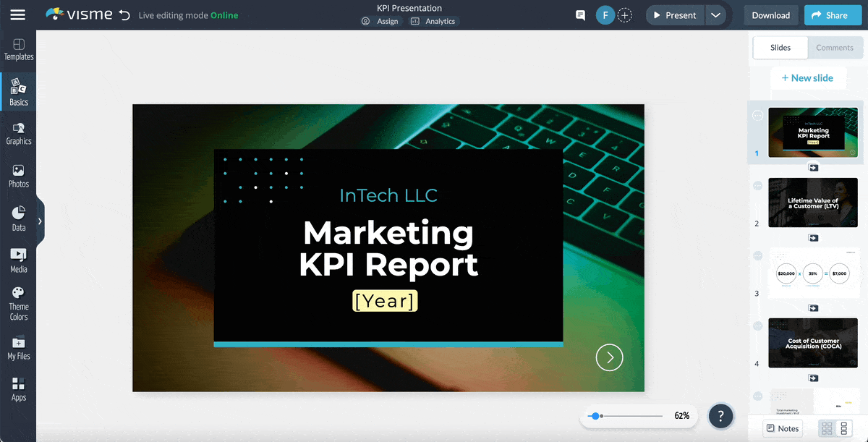
Task: Expand the dropdown arrow beside Present
Action: pos(715,15)
